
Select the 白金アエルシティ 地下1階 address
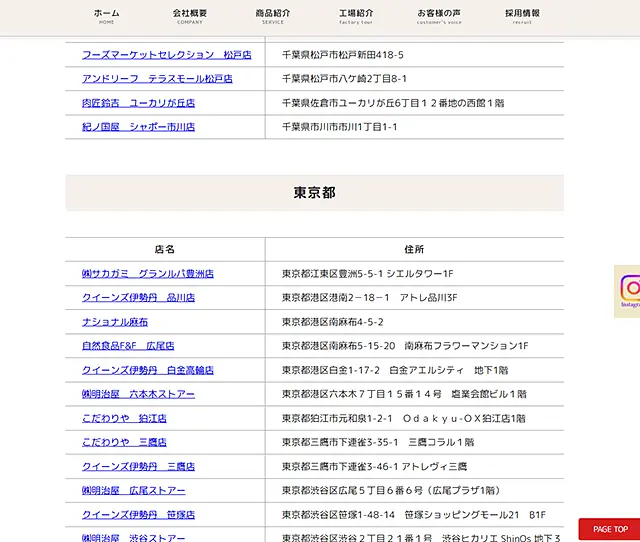pyautogui.click(x=395, y=370)
